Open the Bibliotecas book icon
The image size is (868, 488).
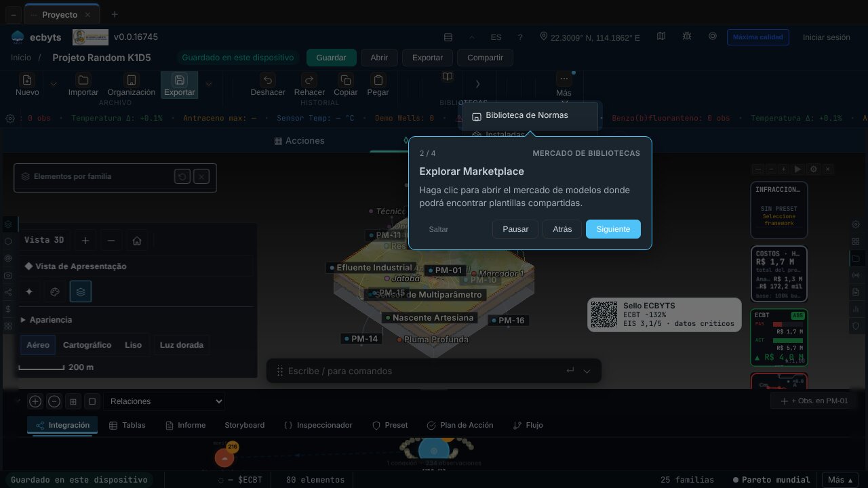[x=448, y=77]
